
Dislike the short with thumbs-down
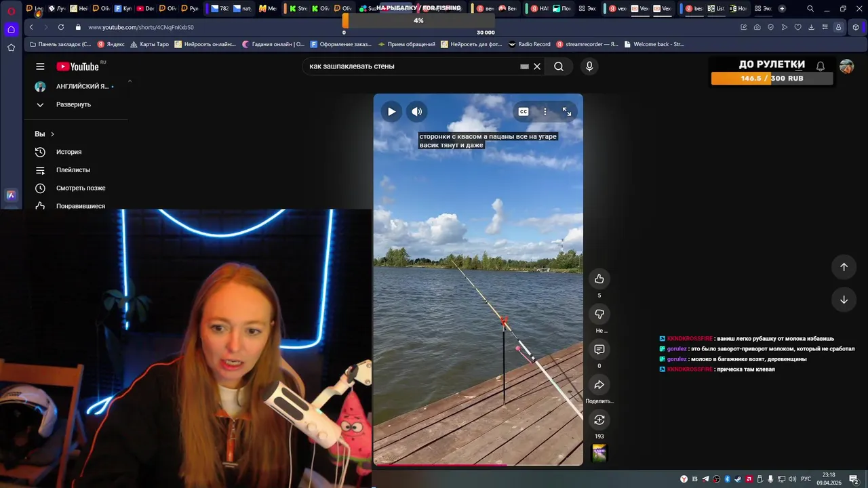[599, 314]
